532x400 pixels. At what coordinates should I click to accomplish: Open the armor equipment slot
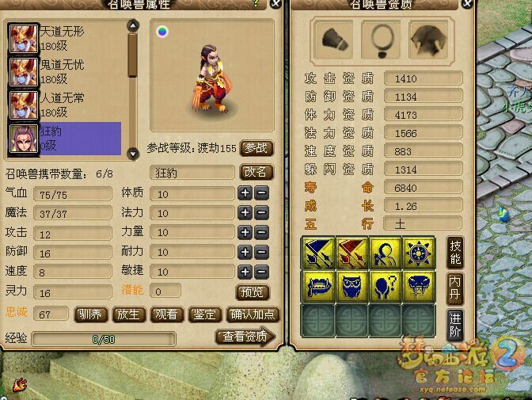[429, 40]
